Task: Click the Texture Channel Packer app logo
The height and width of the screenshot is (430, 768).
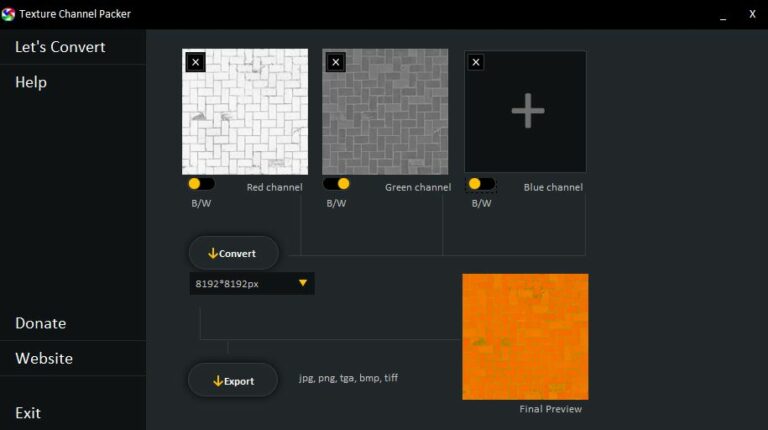Action: (8, 14)
